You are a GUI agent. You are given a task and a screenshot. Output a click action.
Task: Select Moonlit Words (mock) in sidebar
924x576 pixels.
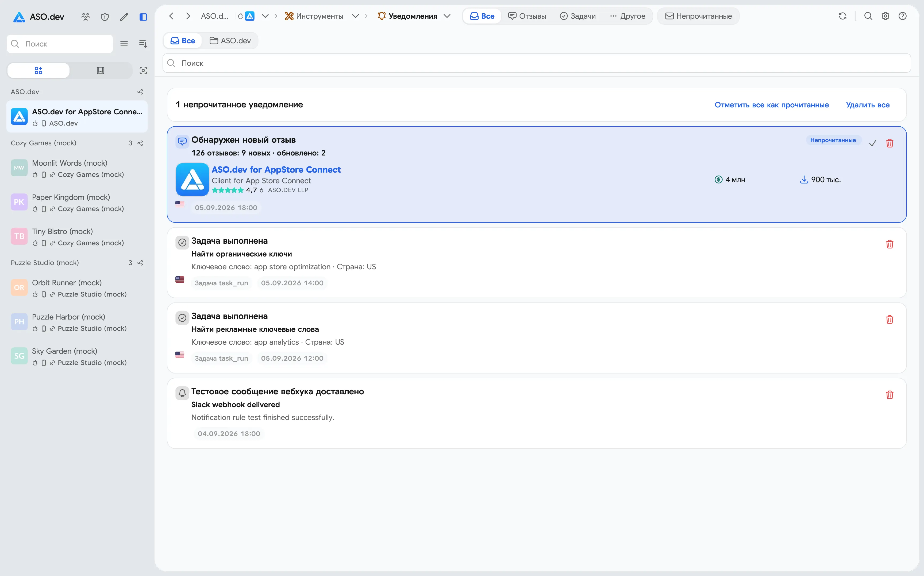[x=77, y=168]
